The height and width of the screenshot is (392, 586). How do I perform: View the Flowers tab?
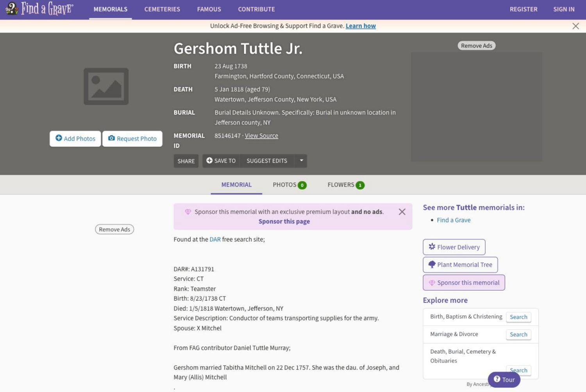(346, 185)
